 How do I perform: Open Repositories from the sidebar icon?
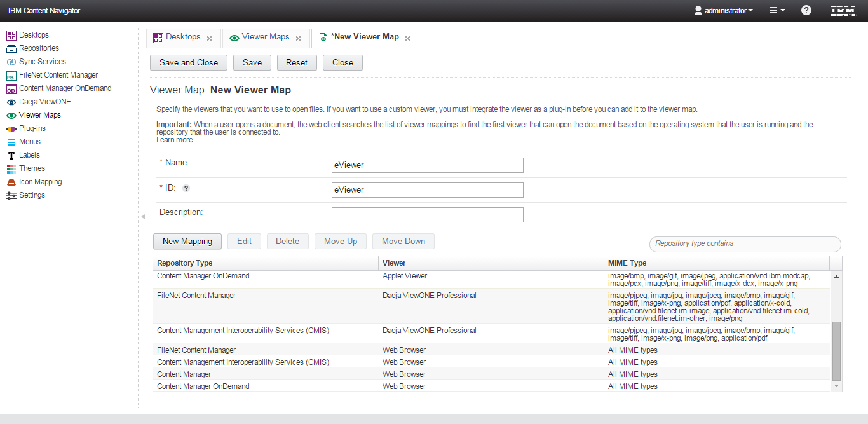[11, 48]
